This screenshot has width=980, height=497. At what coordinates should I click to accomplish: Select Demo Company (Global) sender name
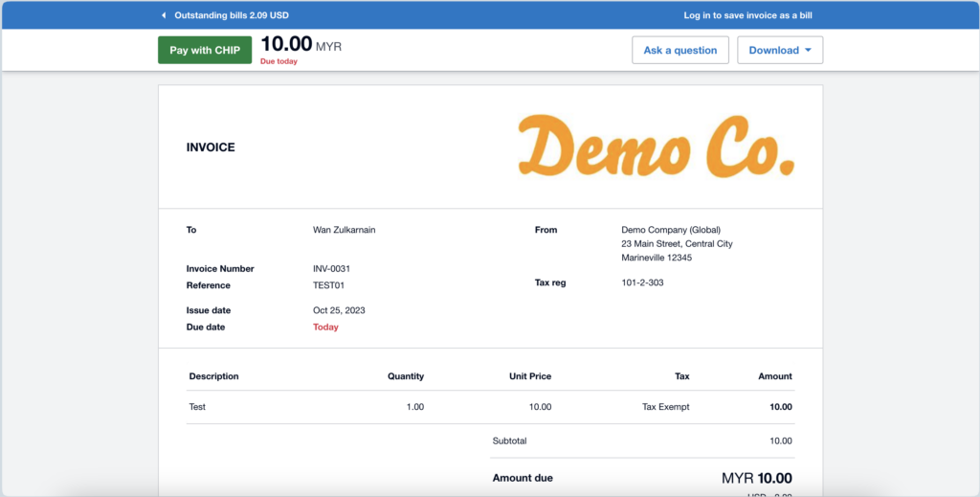pyautogui.click(x=671, y=230)
